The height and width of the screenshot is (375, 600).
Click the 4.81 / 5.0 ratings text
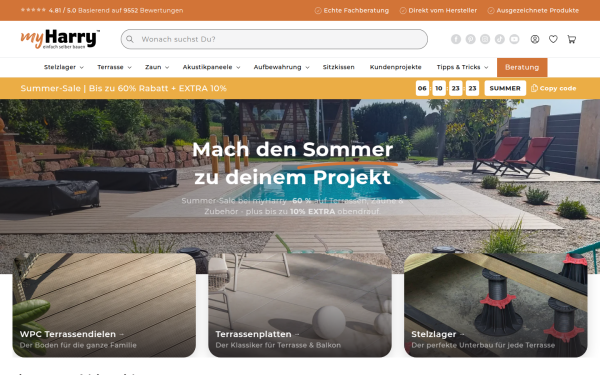(116, 11)
